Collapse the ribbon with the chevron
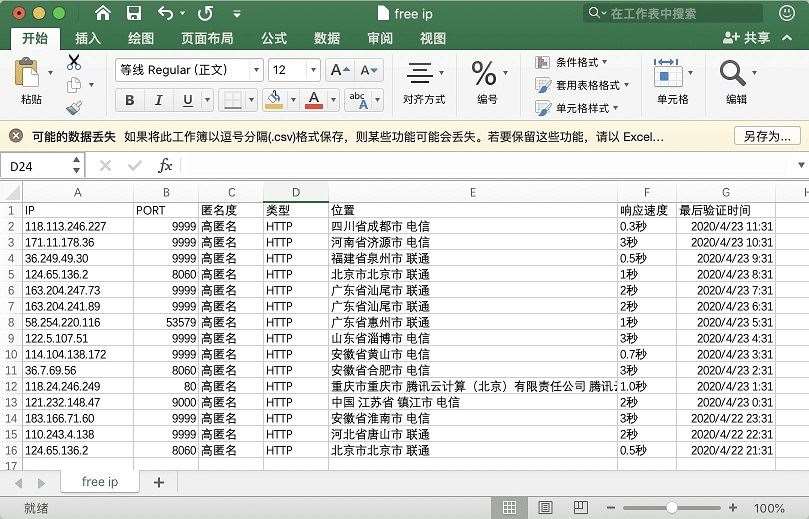 pyautogui.click(x=787, y=38)
